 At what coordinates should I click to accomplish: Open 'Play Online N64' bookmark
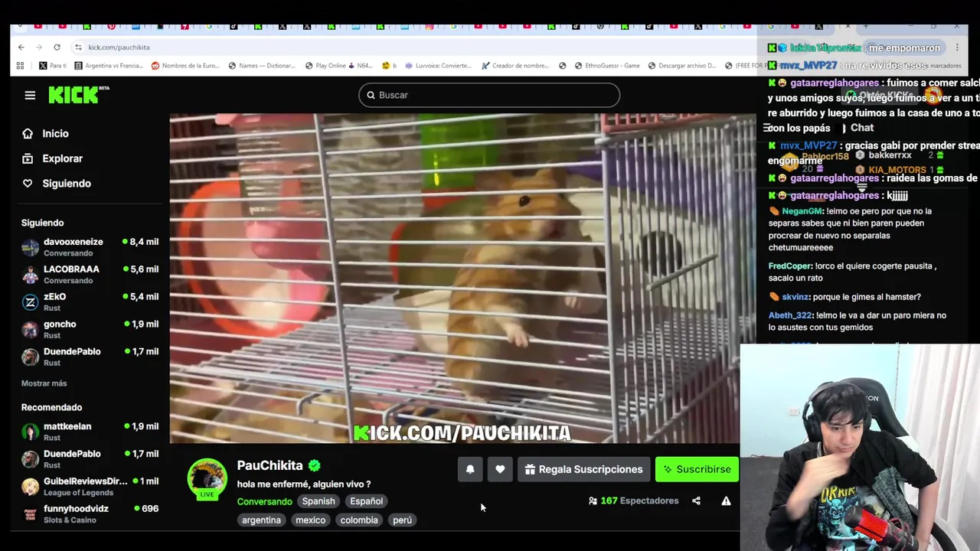pos(338,66)
